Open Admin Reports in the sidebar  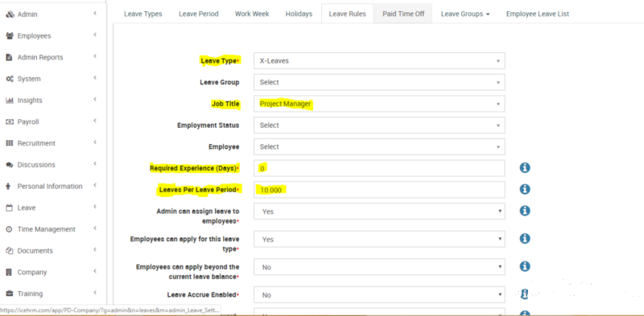(40, 57)
